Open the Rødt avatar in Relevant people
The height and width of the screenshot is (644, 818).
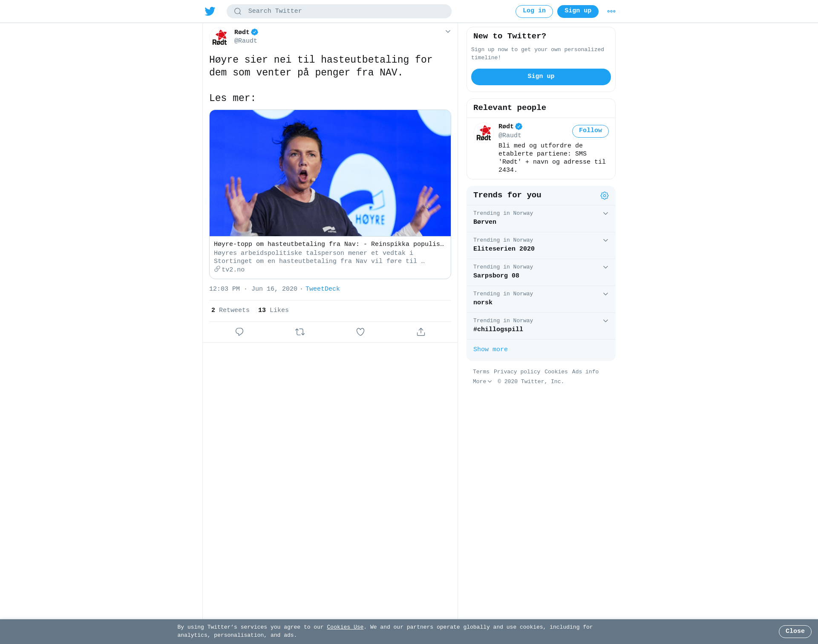click(484, 132)
